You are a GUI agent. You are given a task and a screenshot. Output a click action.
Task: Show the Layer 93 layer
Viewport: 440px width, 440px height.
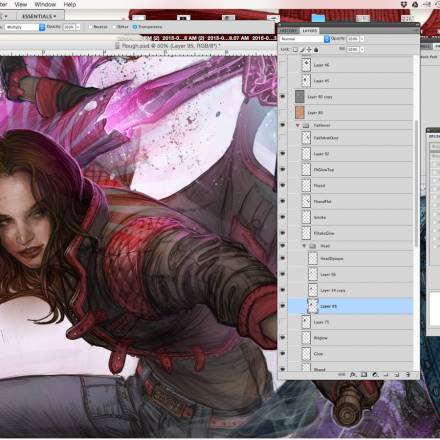283,112
